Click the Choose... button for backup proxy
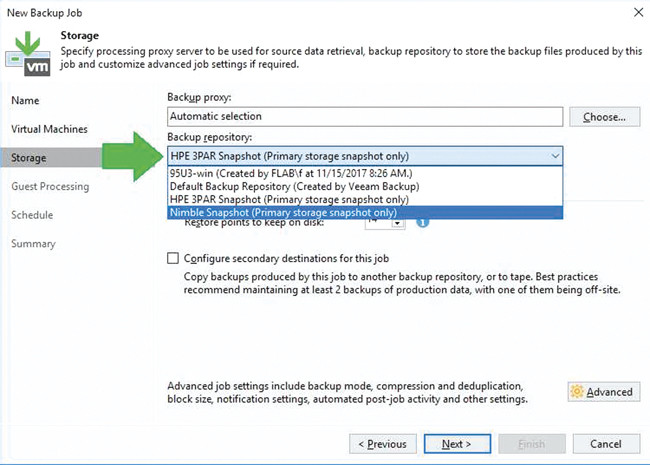The height and width of the screenshot is (465, 650). tap(604, 117)
